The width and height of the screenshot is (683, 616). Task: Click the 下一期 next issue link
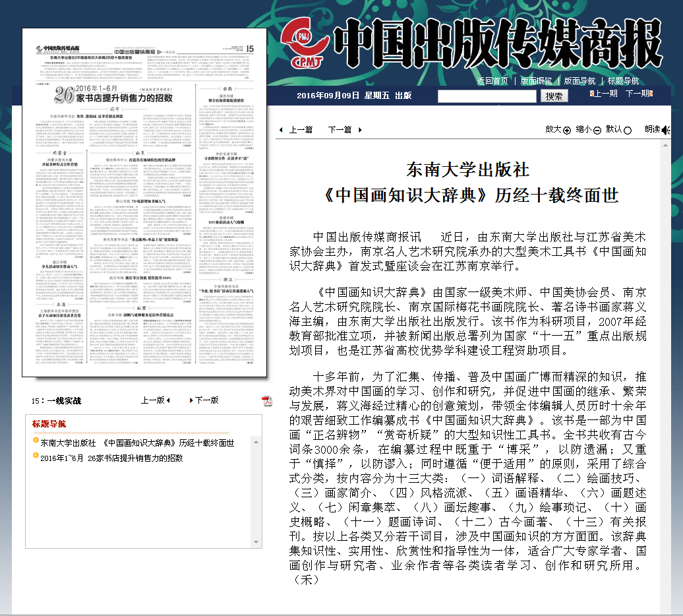pos(638,94)
